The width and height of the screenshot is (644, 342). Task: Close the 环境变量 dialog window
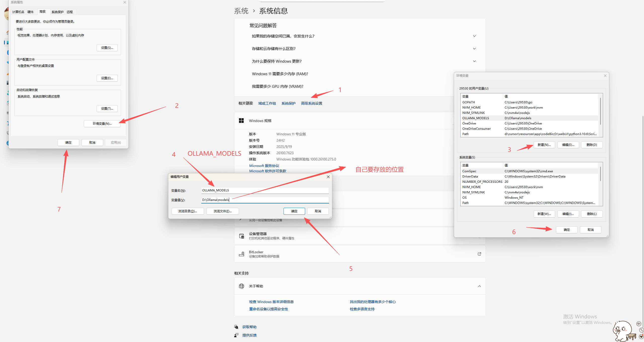605,76
